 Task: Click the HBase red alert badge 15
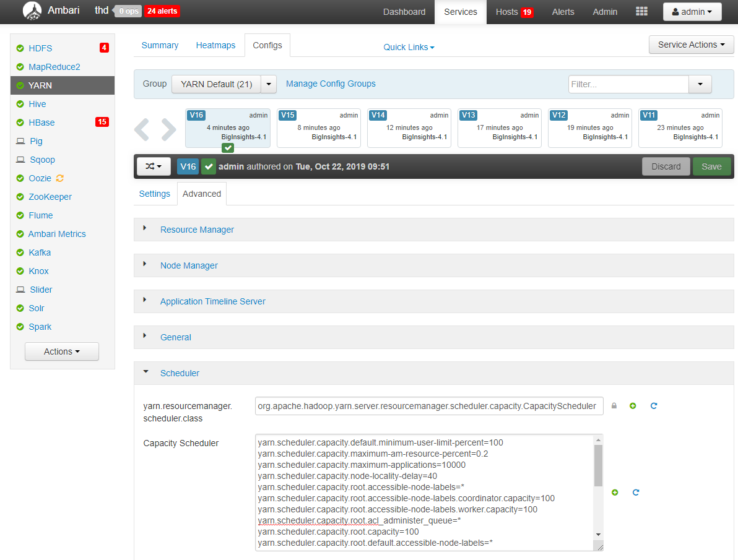point(102,122)
